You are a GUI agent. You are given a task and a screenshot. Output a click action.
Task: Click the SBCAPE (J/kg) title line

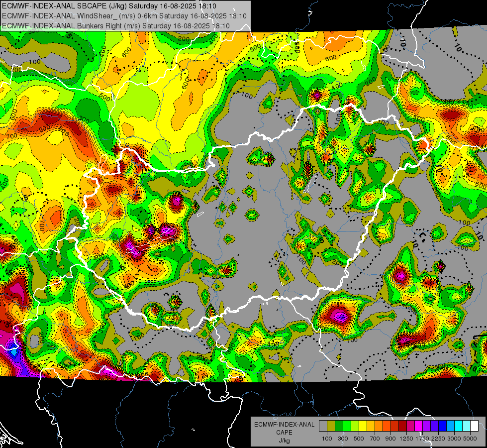point(109,6)
